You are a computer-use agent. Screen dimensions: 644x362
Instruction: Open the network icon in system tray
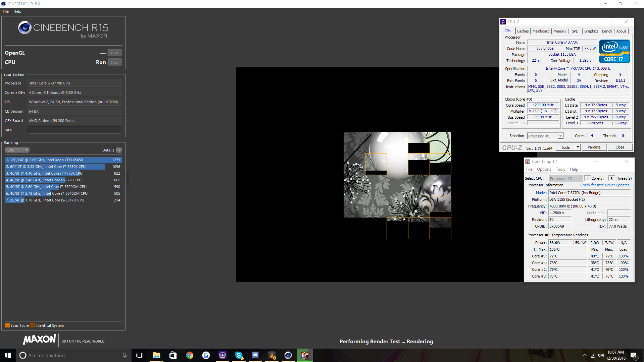pos(593,355)
